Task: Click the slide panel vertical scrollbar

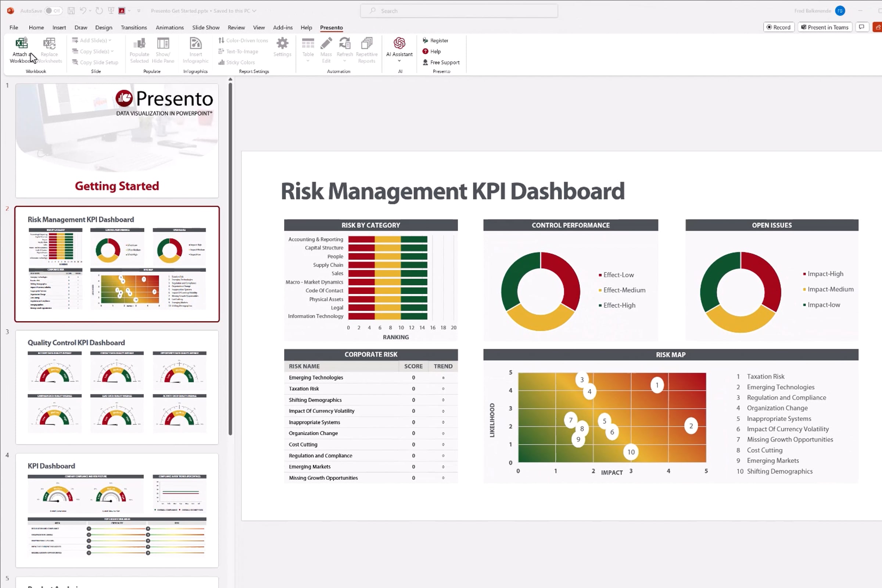Action: [230, 259]
